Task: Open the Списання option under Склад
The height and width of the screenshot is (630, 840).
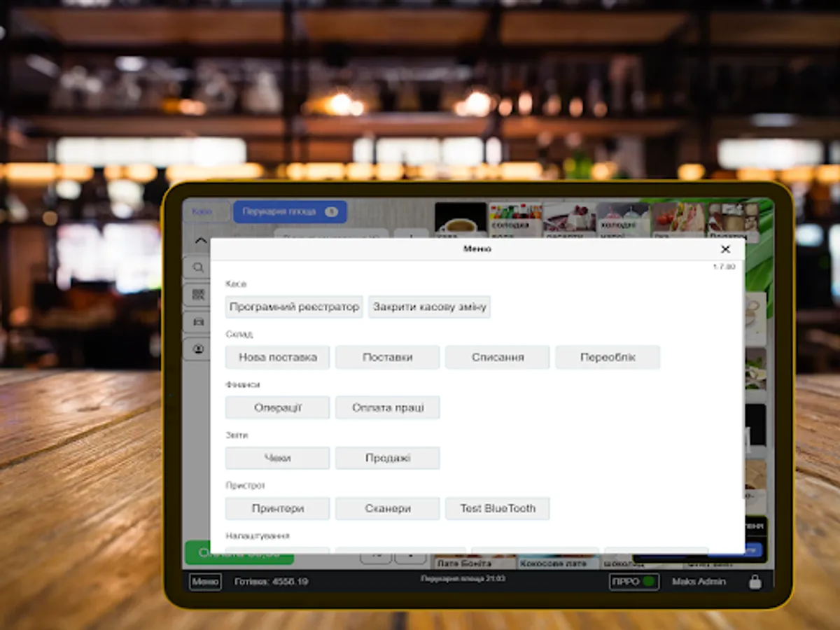Action: (x=497, y=357)
